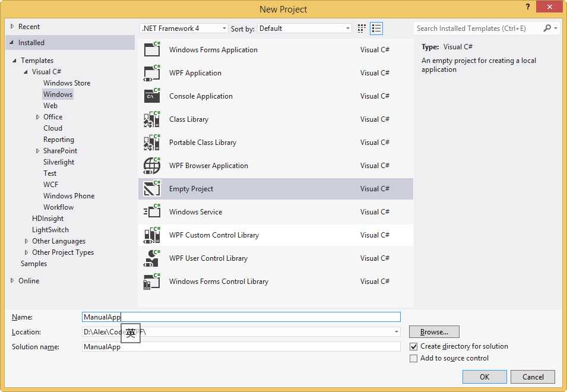Click the search magnifier icon
Image resolution: width=567 pixels, height=392 pixels.
(x=547, y=28)
